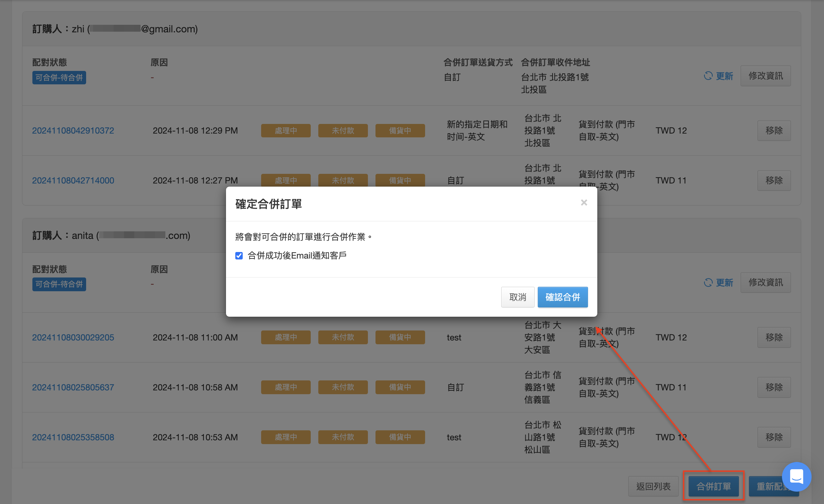Close the 確定合併訂單 dialog with the X

click(x=584, y=202)
